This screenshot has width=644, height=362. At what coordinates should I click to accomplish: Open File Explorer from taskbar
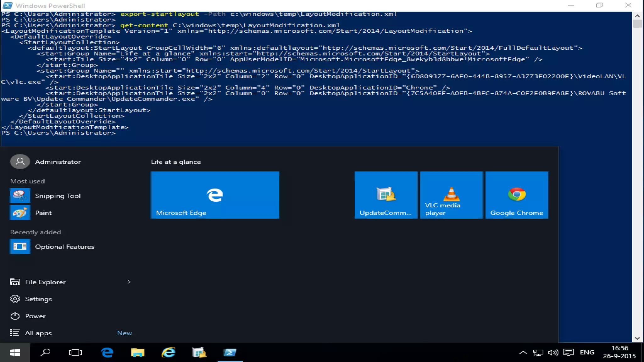pyautogui.click(x=137, y=353)
